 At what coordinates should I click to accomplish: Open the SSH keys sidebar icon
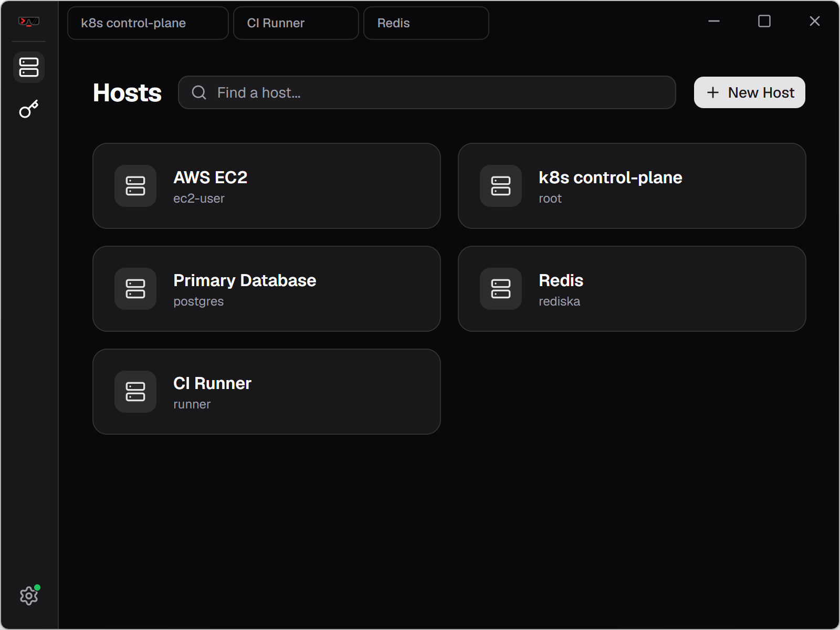[x=29, y=109]
